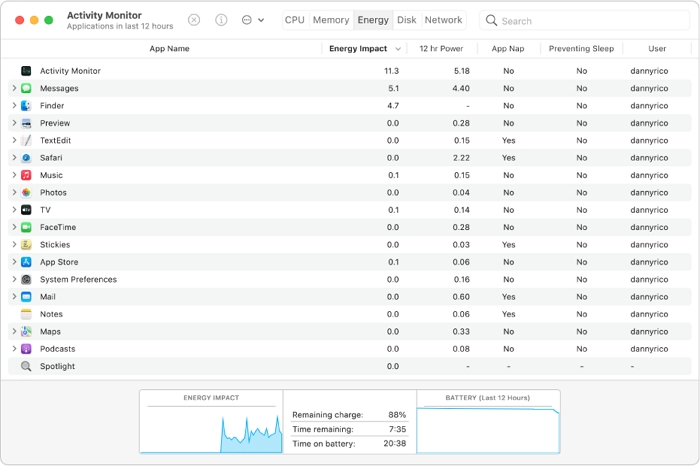Sort by 12 hr Power column

pyautogui.click(x=442, y=49)
